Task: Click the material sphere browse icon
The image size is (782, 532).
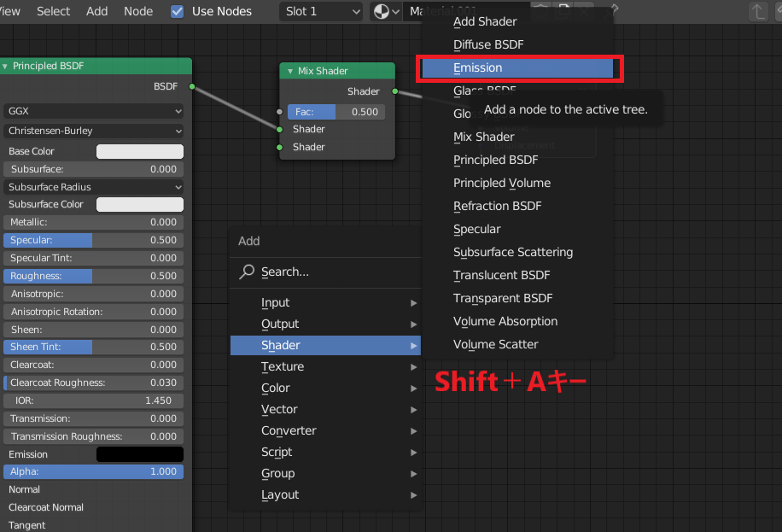Action: 386,11
